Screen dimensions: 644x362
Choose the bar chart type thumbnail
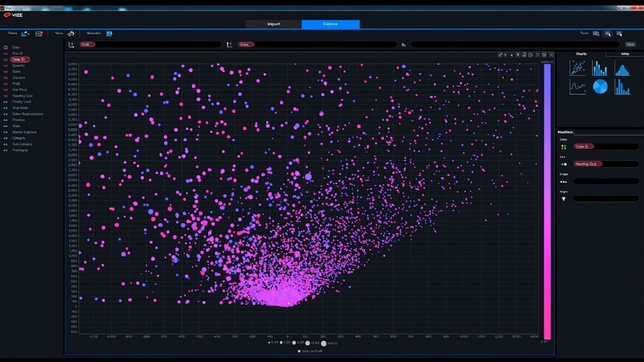[x=600, y=68]
